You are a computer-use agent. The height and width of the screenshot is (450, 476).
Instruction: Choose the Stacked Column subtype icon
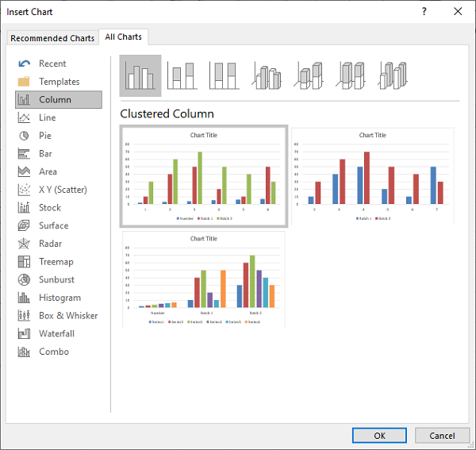point(182,75)
